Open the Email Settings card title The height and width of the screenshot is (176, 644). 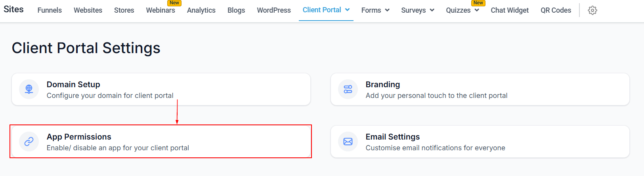(392, 137)
